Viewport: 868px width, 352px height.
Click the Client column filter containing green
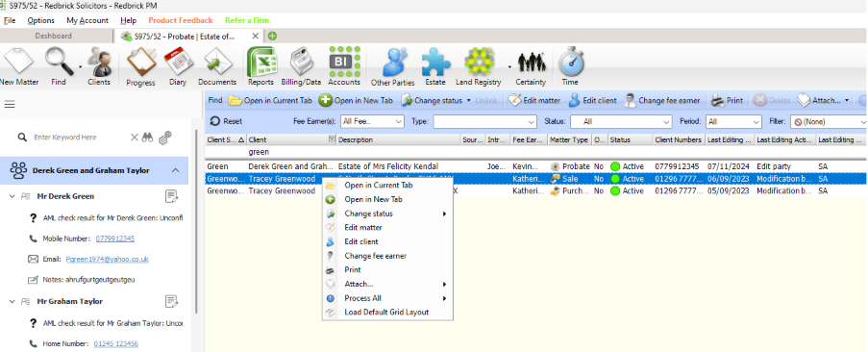(291, 152)
